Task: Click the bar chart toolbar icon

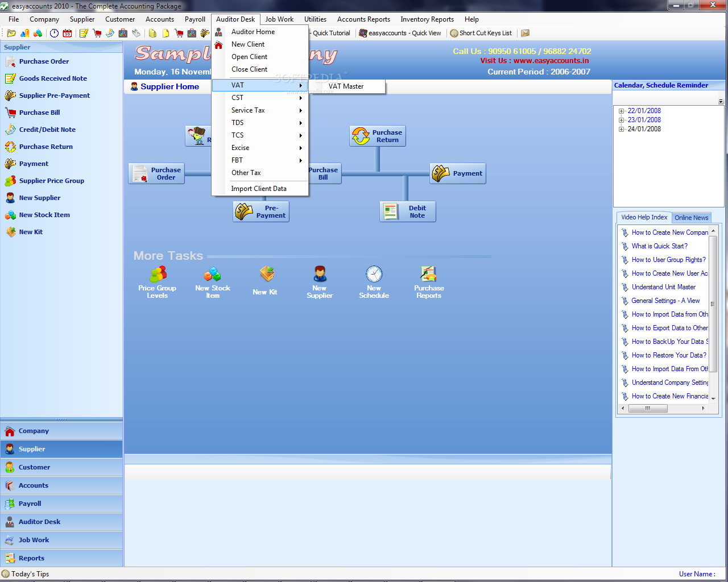Action: 25,33
